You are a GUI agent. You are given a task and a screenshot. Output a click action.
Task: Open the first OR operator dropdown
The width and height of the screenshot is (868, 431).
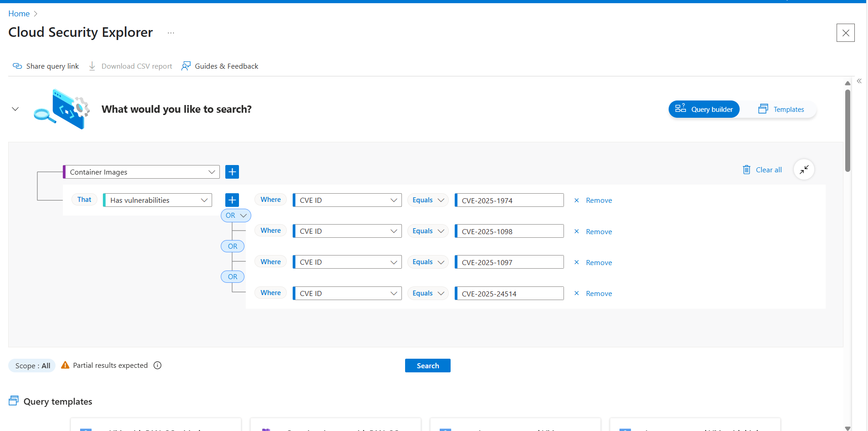pos(236,215)
